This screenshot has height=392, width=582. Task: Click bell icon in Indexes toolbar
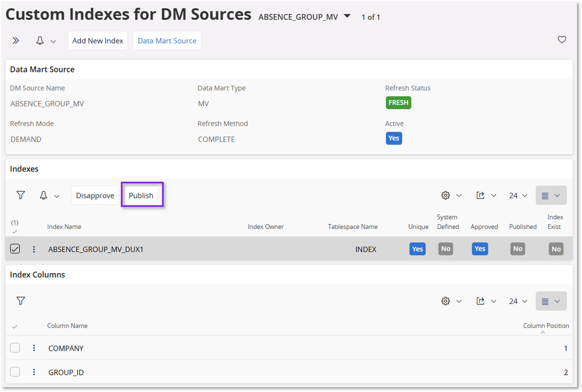(x=44, y=195)
